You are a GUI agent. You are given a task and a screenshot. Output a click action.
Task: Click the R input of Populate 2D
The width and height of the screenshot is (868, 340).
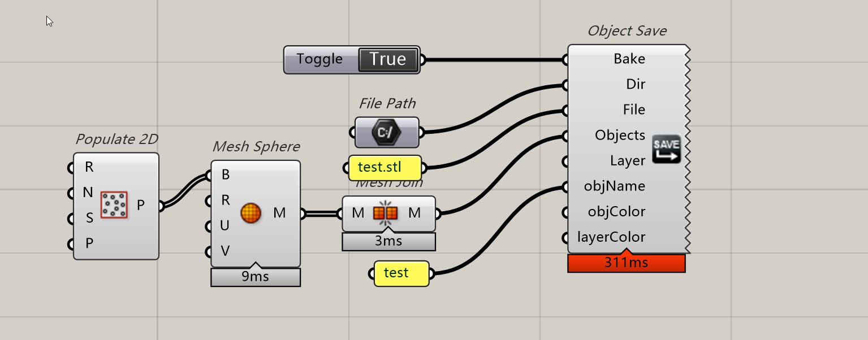pos(89,167)
